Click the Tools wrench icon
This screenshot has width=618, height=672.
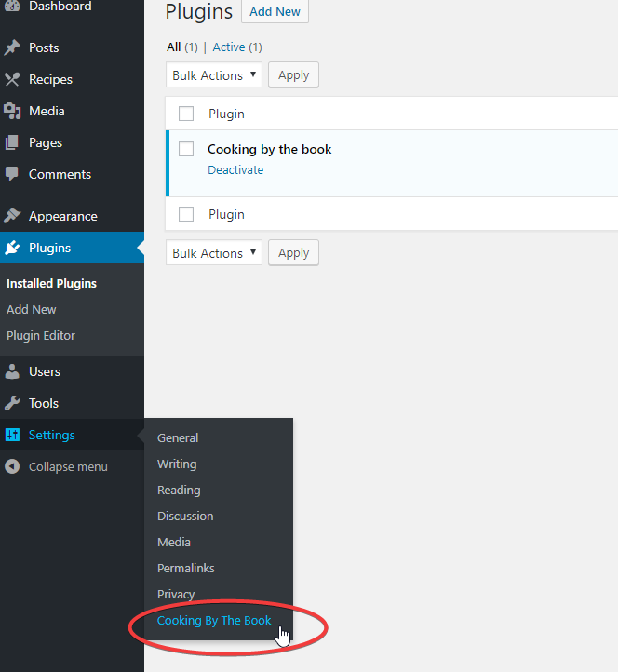[x=12, y=403]
